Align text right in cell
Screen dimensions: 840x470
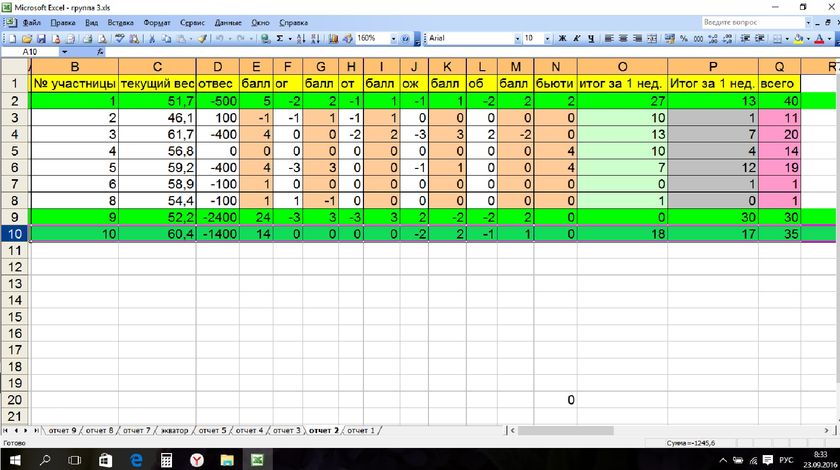638,39
